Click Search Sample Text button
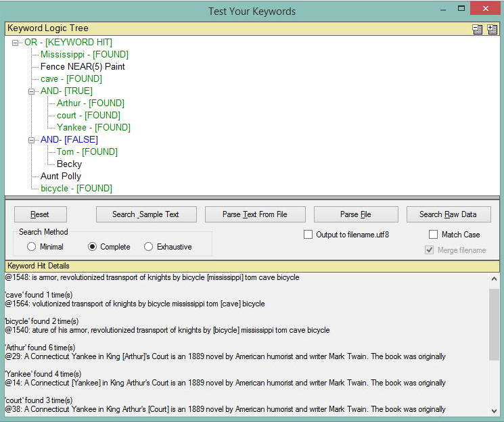Image resolution: width=504 pixels, height=422 pixels. coord(145,214)
